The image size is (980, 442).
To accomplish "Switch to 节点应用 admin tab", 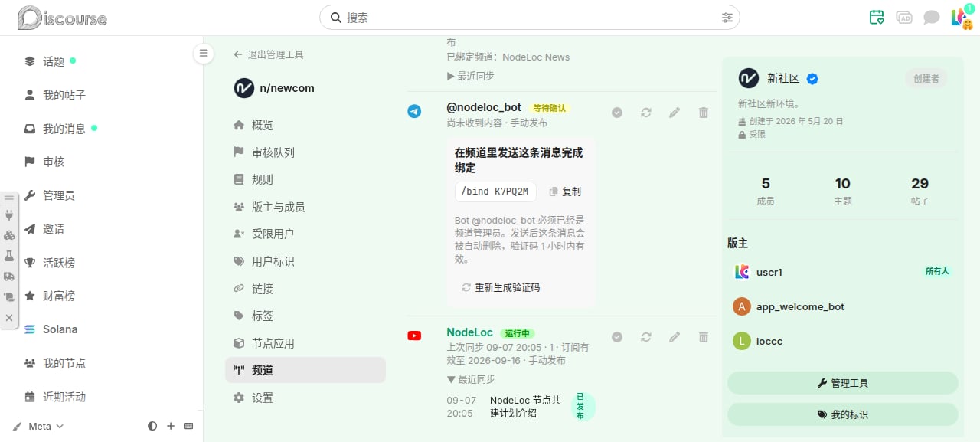I will [x=305, y=343].
